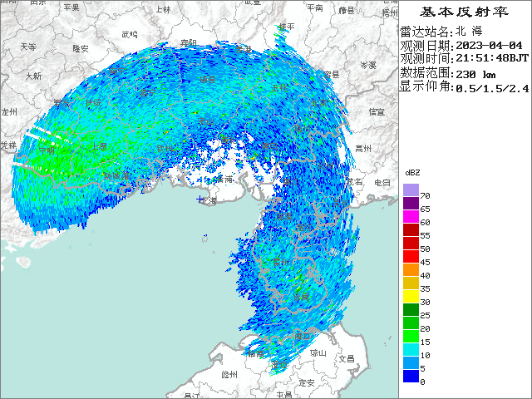Click the 电白 city label
The image size is (532, 399).
(x=382, y=183)
